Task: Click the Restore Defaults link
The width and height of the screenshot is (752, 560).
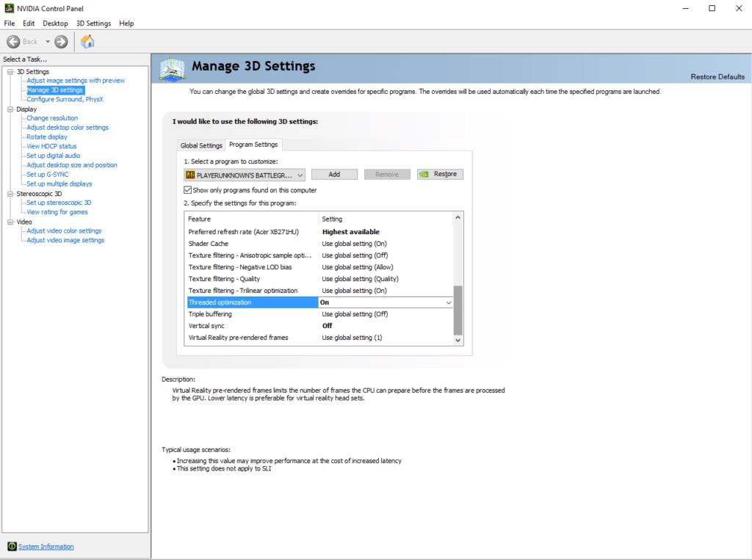Action: coord(717,77)
